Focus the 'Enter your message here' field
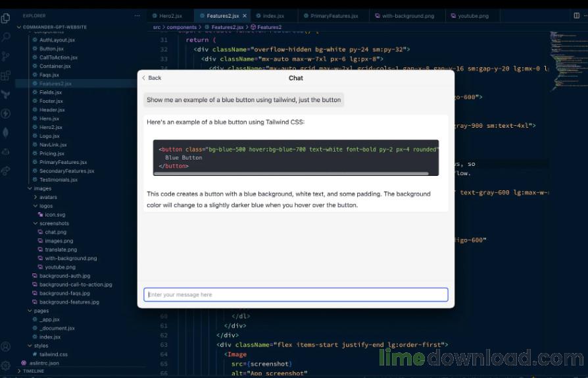Viewport: 588px width, 378px height. pos(295,294)
